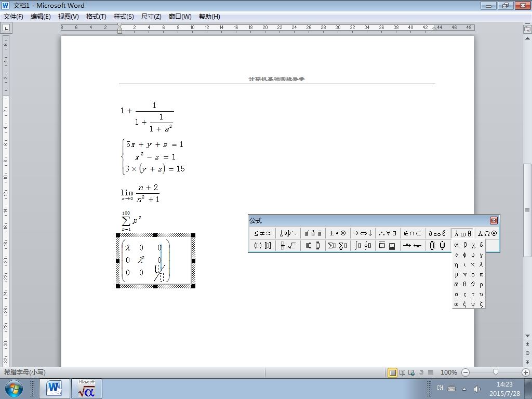Open the 编辑(E) menu
Screen dimensions: 532x399
tap(41, 17)
